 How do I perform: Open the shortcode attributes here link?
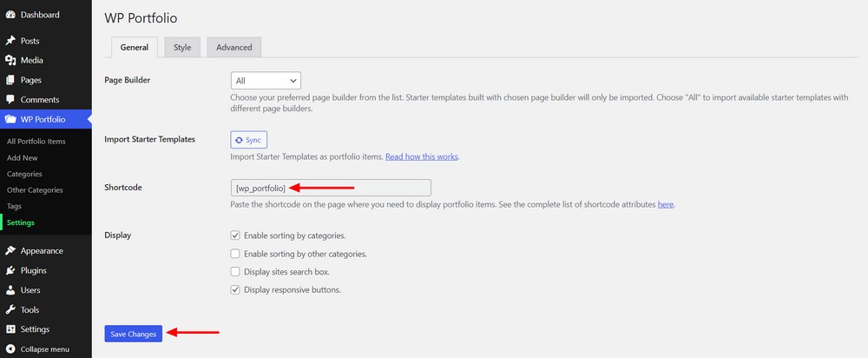click(666, 204)
